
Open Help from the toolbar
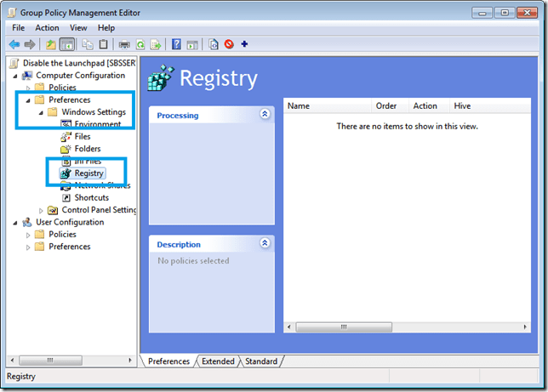pyautogui.click(x=176, y=44)
